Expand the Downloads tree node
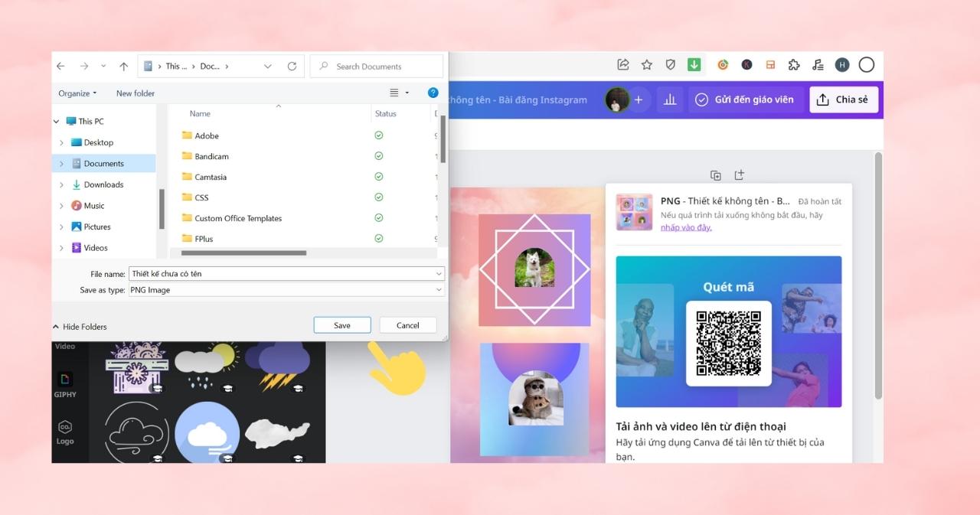 pyautogui.click(x=62, y=184)
